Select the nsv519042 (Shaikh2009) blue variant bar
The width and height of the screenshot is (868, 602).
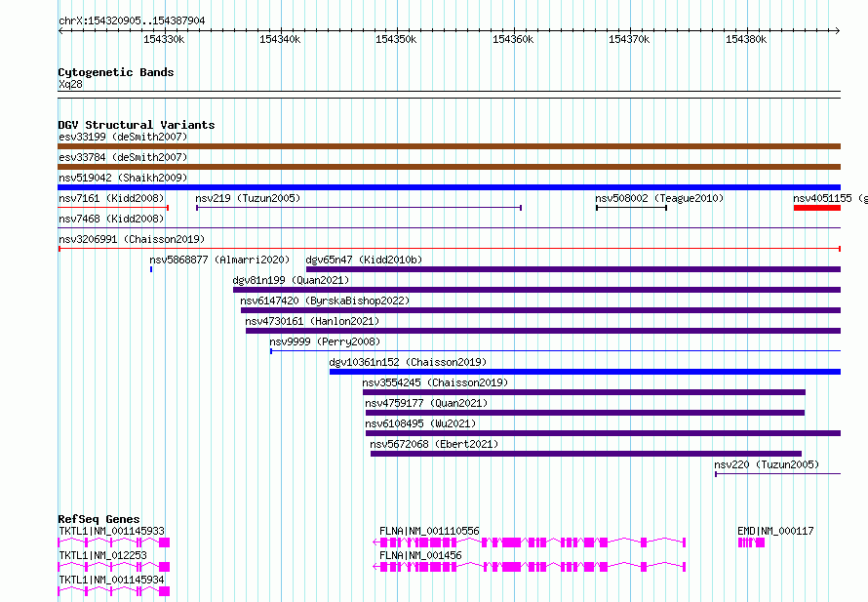(449, 187)
